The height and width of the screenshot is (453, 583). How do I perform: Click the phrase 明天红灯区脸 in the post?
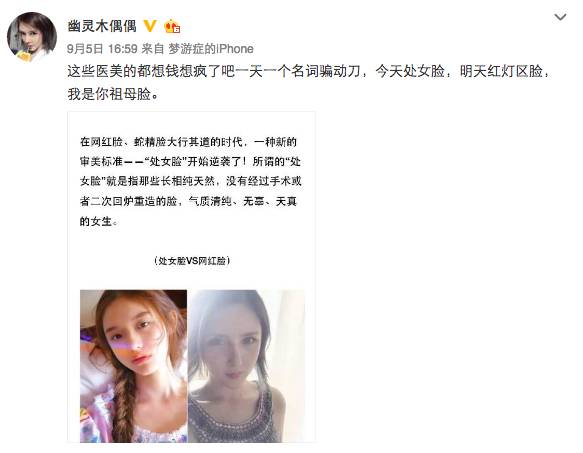pos(501,71)
